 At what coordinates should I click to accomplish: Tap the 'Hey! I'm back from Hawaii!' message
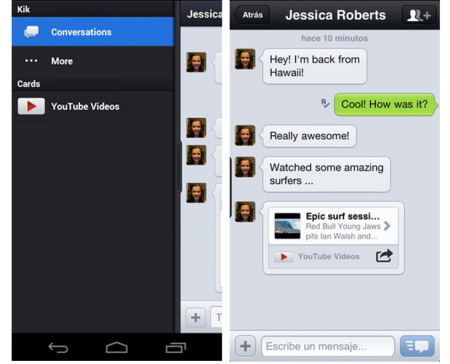click(314, 66)
